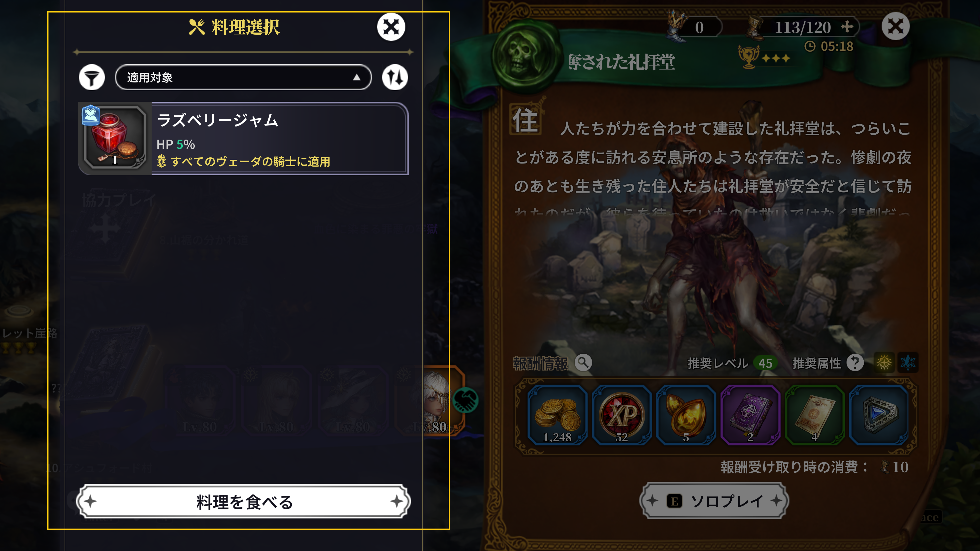Image resolution: width=980 pixels, height=551 pixels.
Task: Close the stage detail panel
Action: 896,26
